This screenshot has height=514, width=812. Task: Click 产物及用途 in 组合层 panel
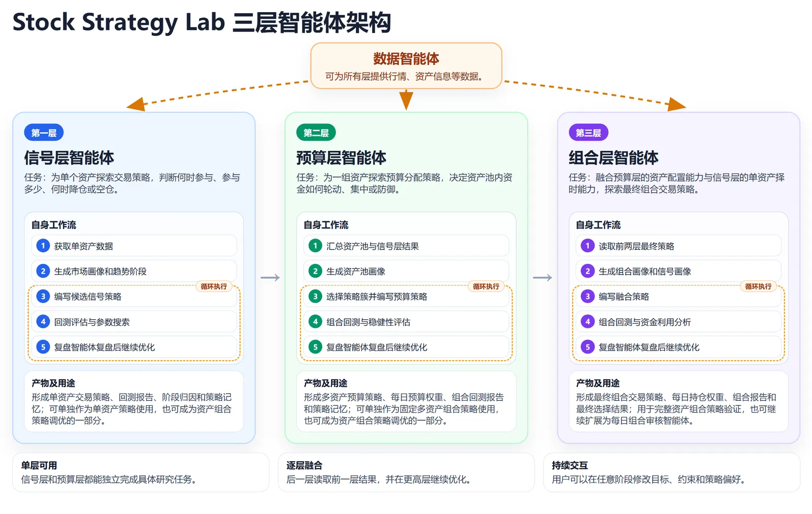click(598, 383)
